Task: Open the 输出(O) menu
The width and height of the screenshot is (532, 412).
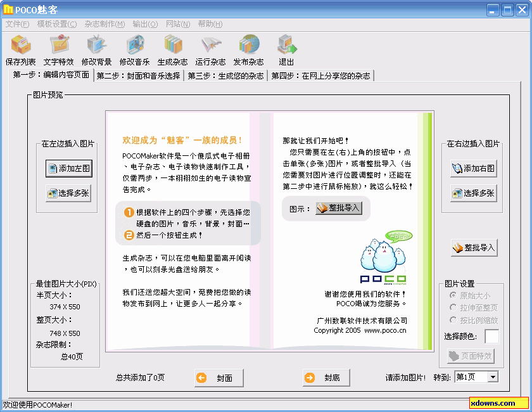Action: (145, 24)
